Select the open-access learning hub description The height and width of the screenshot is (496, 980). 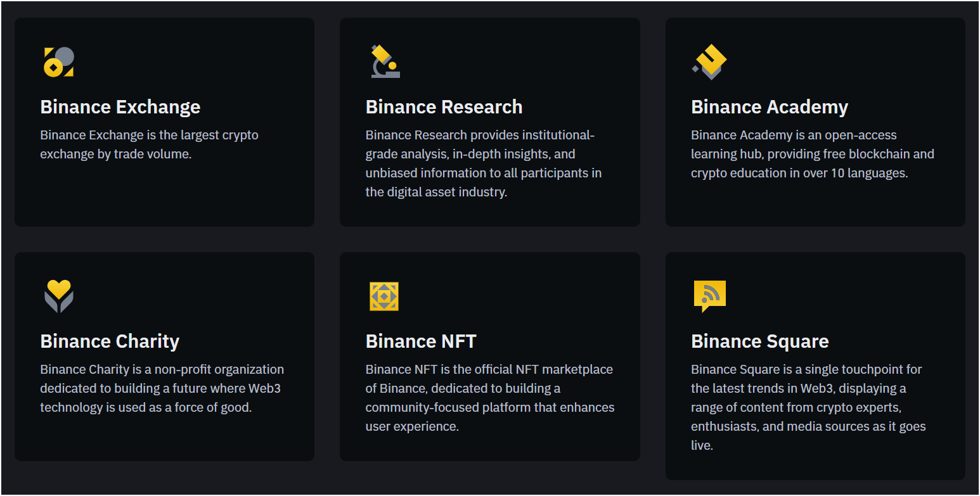pos(812,154)
